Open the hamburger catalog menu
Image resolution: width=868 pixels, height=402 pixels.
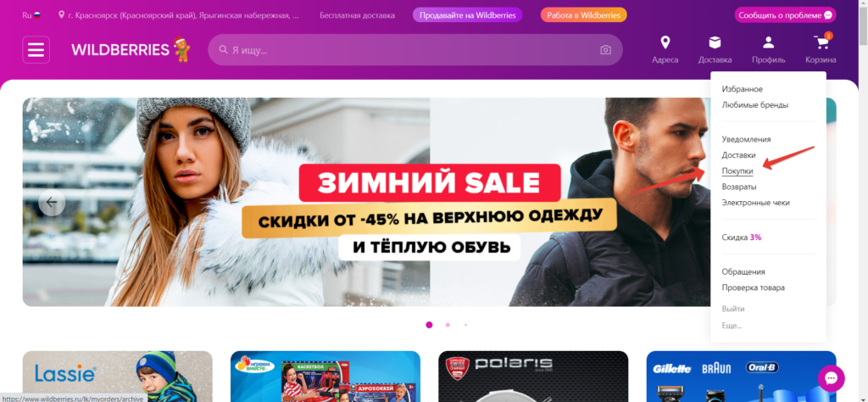click(36, 50)
